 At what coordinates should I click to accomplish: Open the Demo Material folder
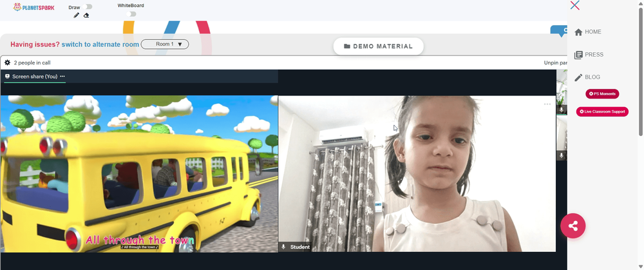[x=378, y=46]
